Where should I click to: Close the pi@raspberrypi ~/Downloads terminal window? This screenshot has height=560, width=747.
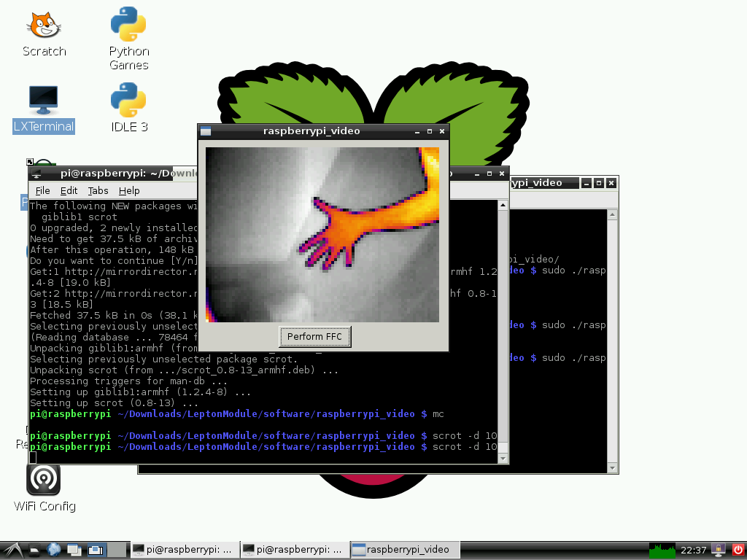coord(502,174)
